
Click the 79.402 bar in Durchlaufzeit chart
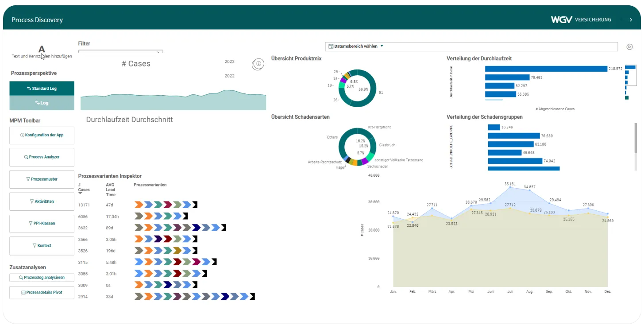tap(507, 77)
